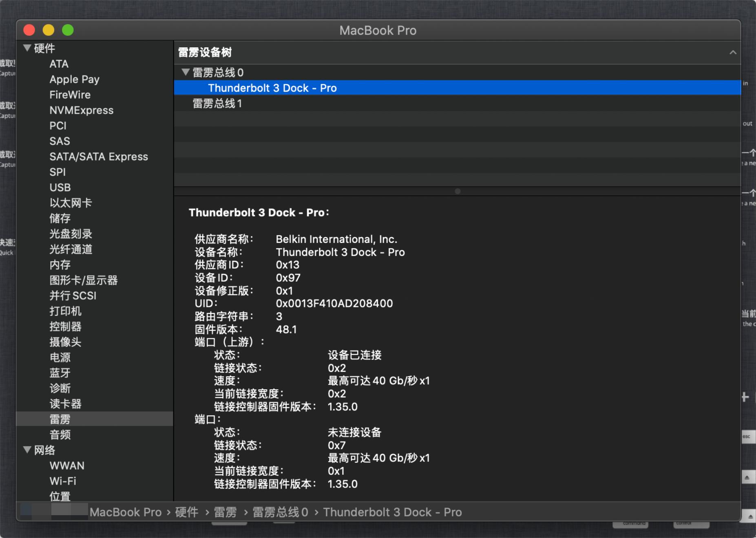This screenshot has height=538, width=756.
Task: Minimize the window with the yellow button
Action: 48,30
